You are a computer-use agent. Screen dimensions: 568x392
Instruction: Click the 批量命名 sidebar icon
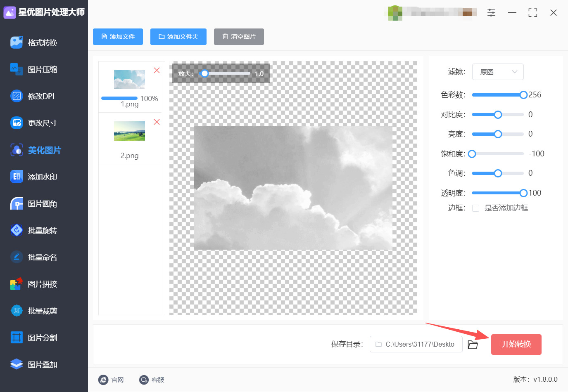(17, 257)
